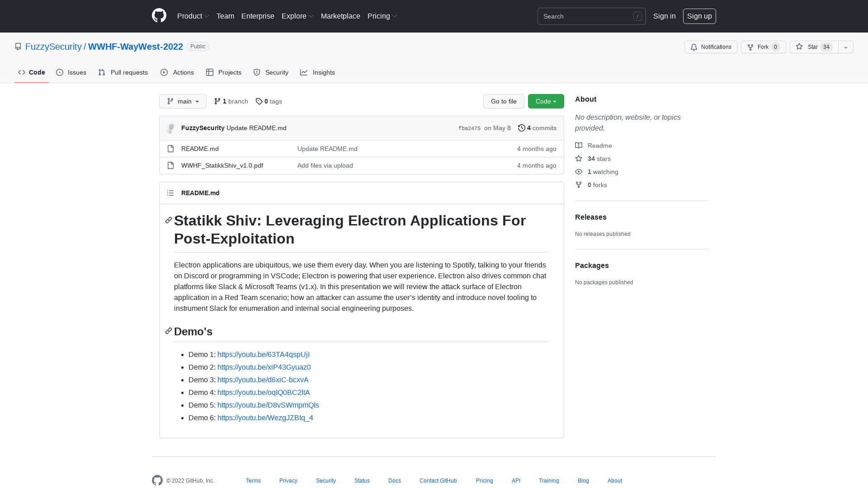Viewport: 868px width, 488px height.
Task: Open the Docs footer link
Action: (x=395, y=480)
